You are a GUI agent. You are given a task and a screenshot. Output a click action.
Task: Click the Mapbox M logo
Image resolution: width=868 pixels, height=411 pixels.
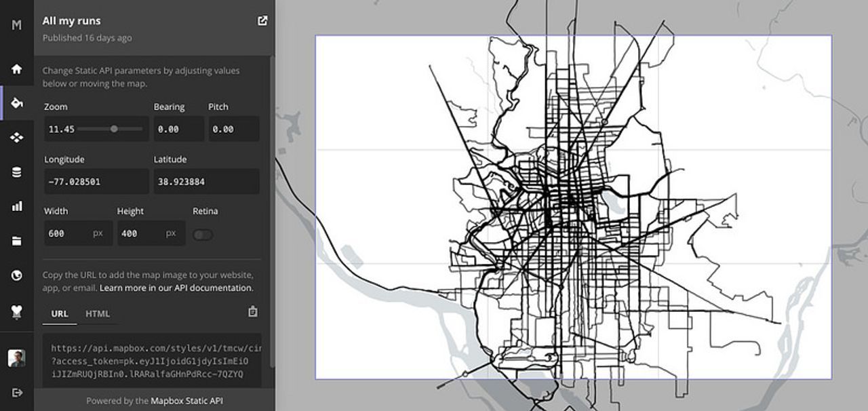[16, 25]
